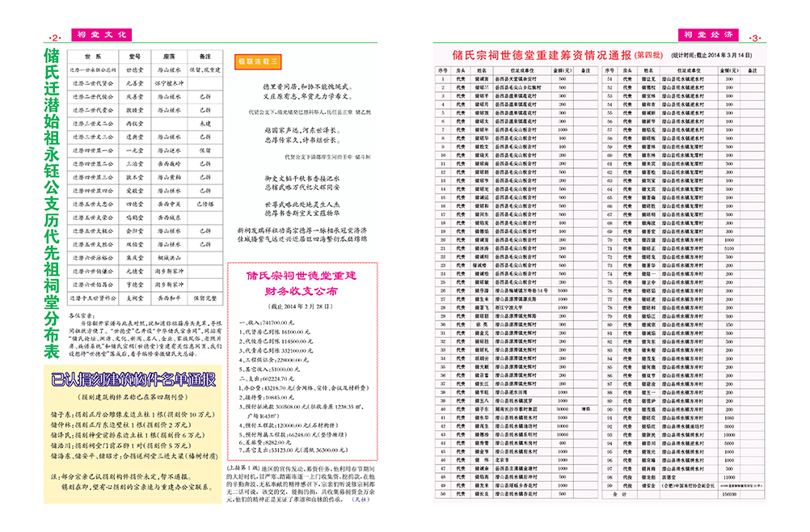Screen dimensions: 810x532
Task: Click the couplet line 忠厚传家久,诗书继世长
Action: (x=302, y=140)
